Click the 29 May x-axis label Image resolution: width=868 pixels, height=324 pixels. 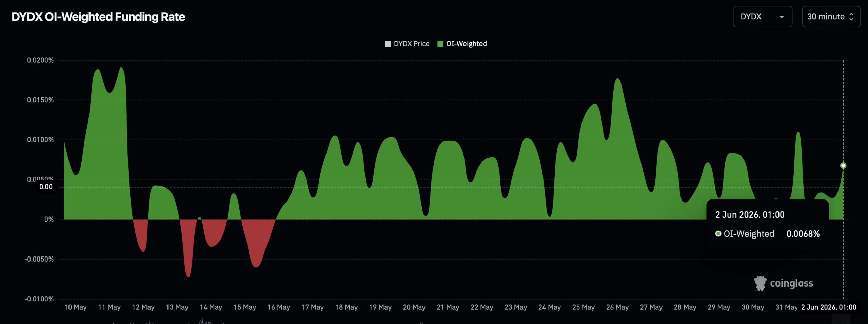pos(719,307)
